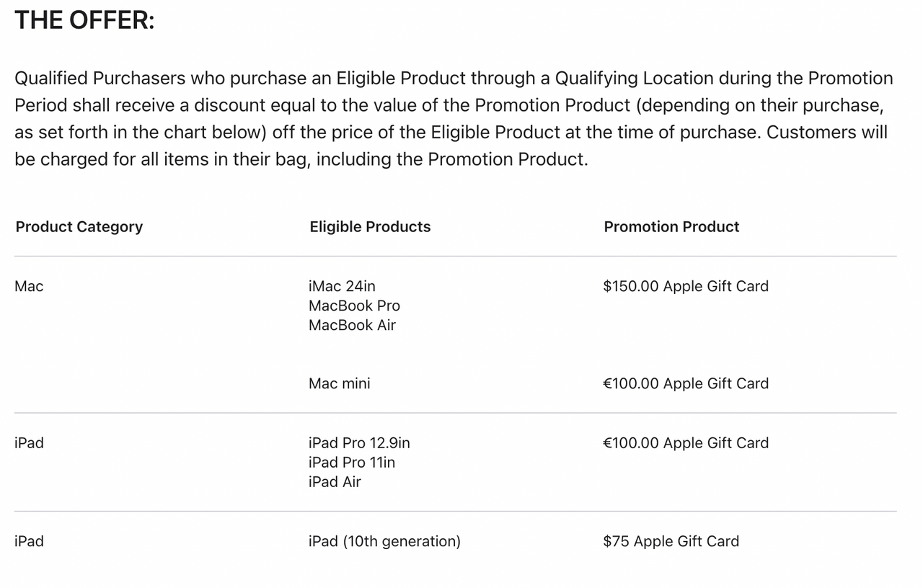The height and width of the screenshot is (588, 923).
Task: Click the iMac 24in product entry
Action: tap(342, 286)
